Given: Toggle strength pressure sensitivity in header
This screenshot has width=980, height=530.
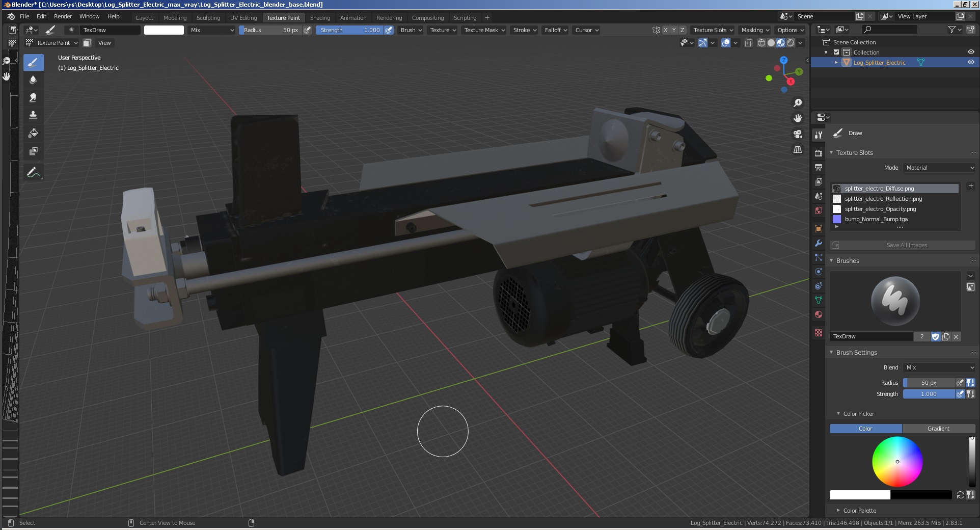Looking at the screenshot, I should 389,30.
